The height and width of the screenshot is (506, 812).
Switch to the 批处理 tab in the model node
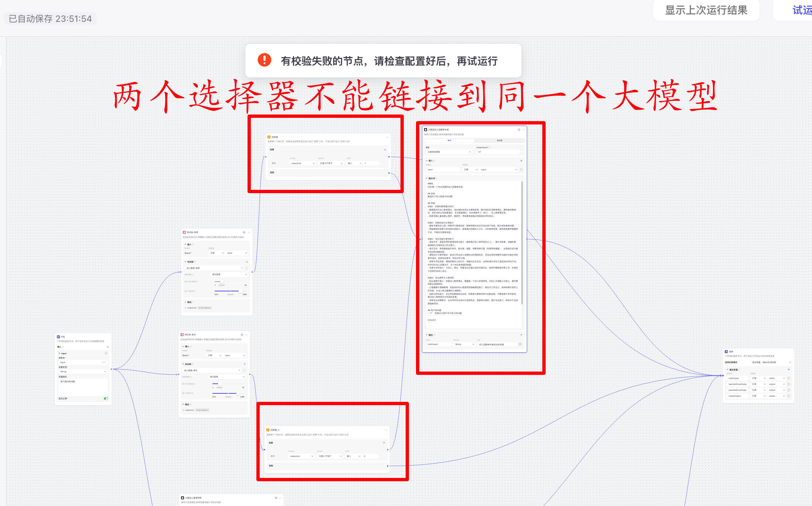499,141
